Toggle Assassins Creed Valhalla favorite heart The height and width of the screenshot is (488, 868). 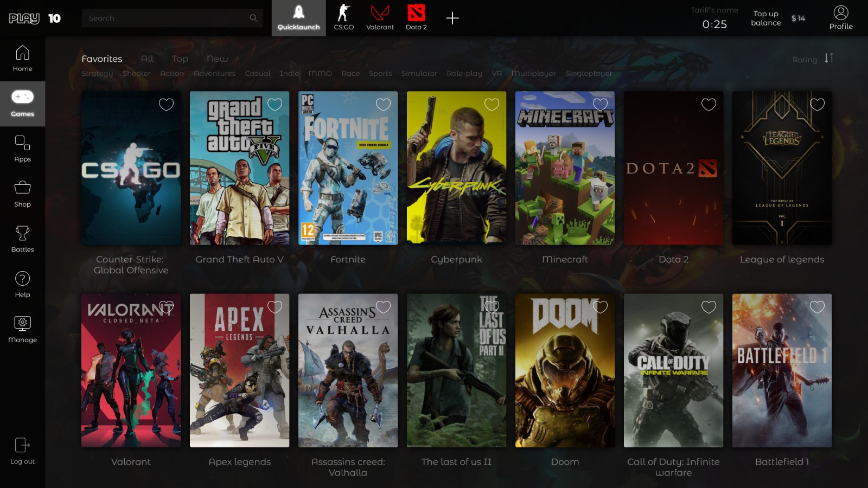(383, 307)
